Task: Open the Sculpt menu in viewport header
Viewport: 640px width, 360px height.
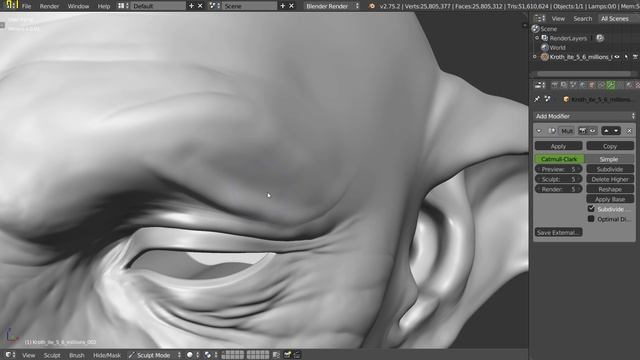Action: click(x=52, y=355)
